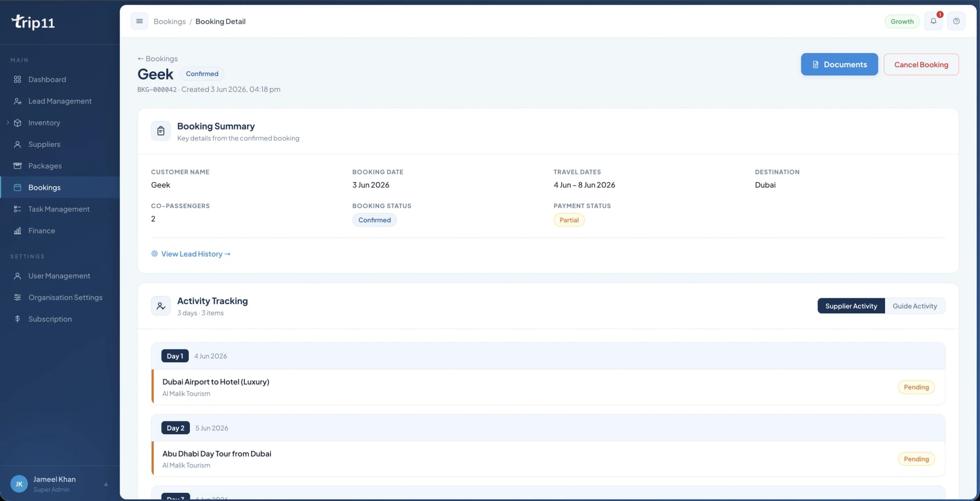980x501 pixels.
Task: Switch to the Supplier Activity tab
Action: pyautogui.click(x=851, y=306)
